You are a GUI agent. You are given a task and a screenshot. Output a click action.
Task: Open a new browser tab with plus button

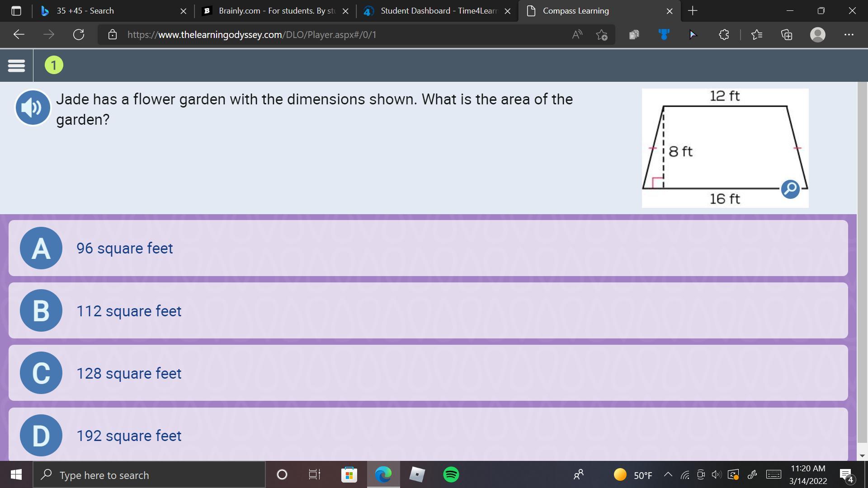(x=693, y=11)
